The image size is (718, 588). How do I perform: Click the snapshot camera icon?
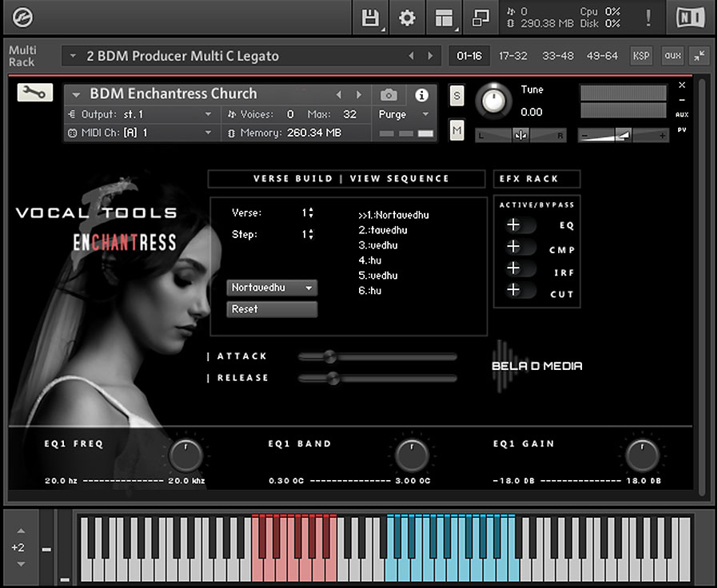pyautogui.click(x=389, y=95)
